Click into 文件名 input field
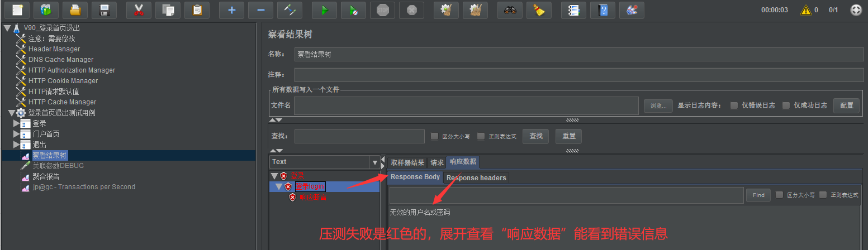This screenshot has width=868, height=250. click(466, 105)
